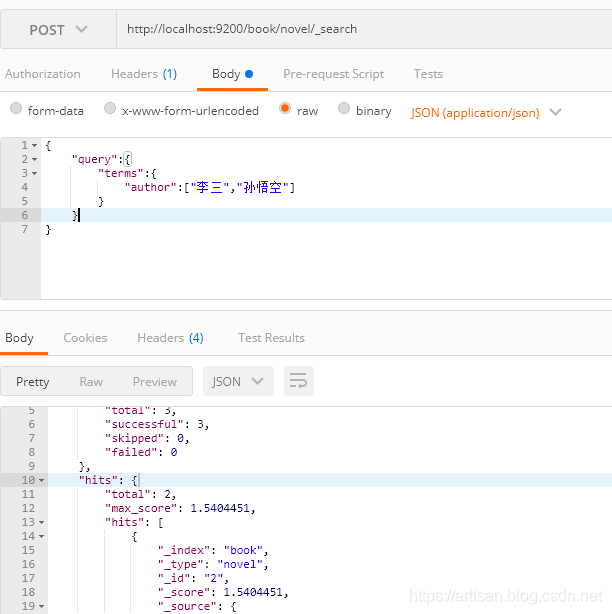Select the x-www-form-urlencoded body option

(x=111, y=110)
